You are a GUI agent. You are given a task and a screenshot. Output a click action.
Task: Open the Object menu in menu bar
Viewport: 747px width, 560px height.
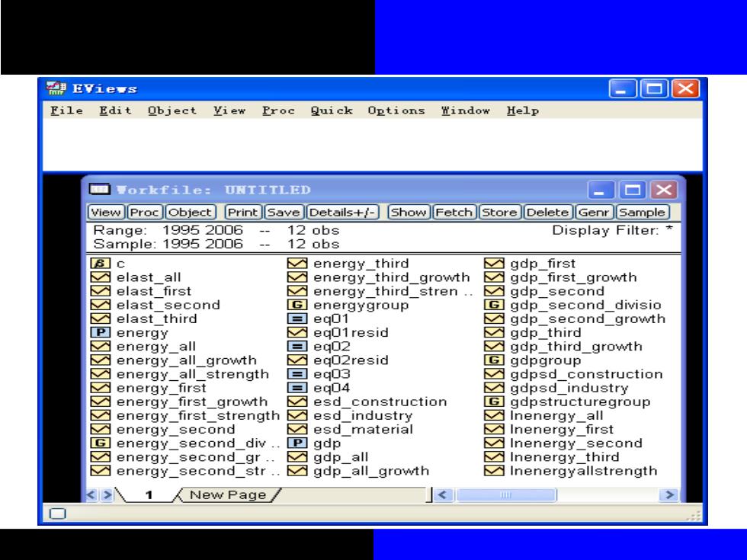tap(172, 110)
